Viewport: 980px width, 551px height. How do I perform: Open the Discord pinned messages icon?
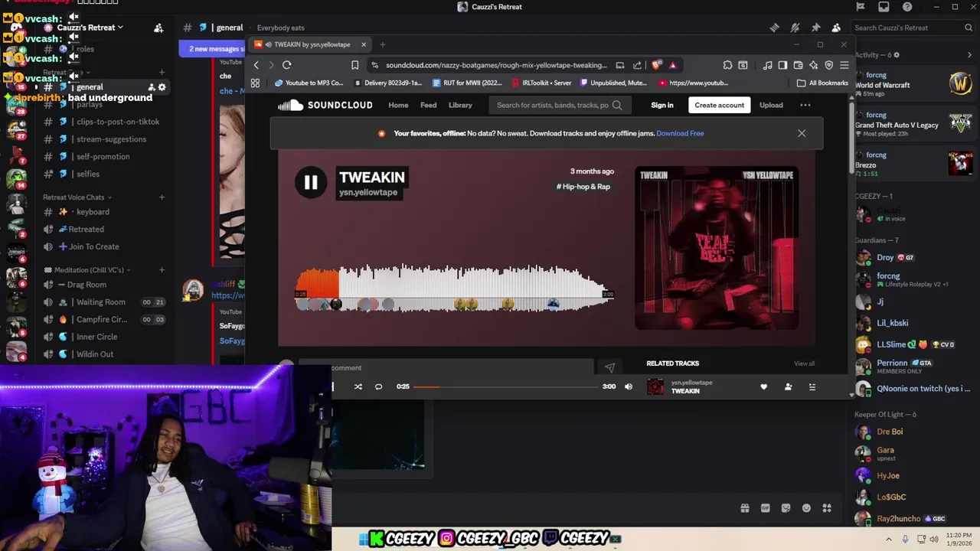coord(815,28)
